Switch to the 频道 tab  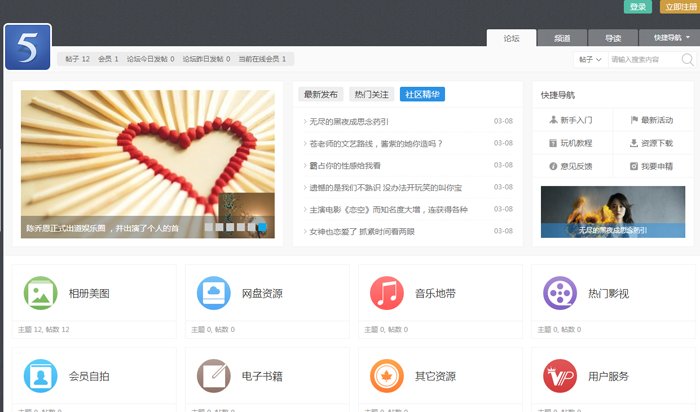tap(562, 38)
